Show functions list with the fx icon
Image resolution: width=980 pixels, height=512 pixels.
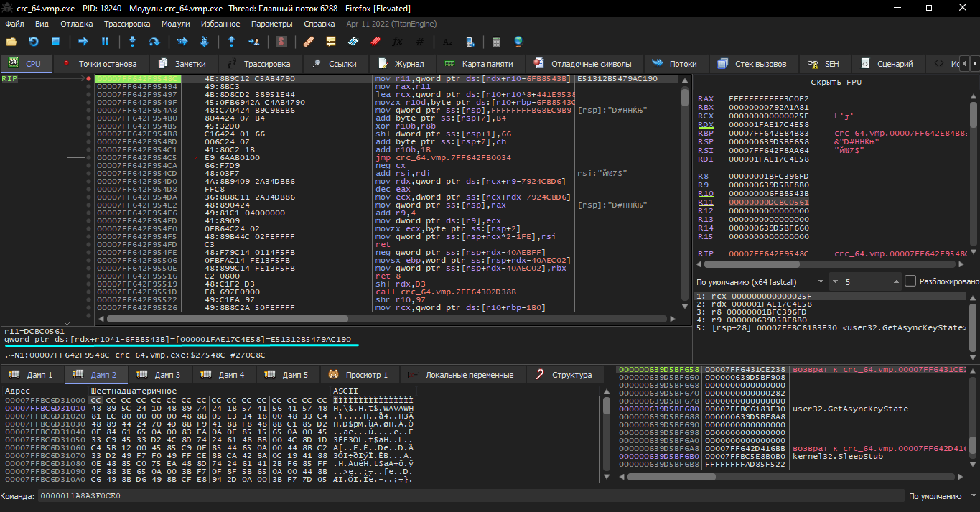pyautogui.click(x=397, y=42)
